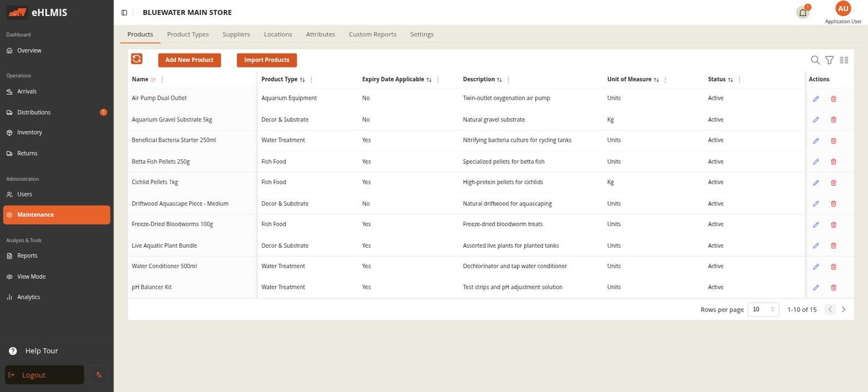Edit the Air Pump Dual Outlet product

pos(816,98)
